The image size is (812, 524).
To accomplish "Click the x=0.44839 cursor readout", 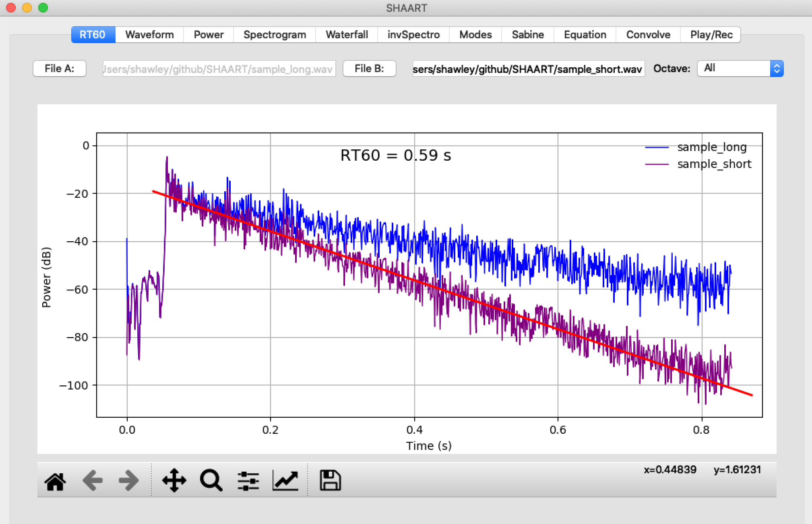I will coord(670,470).
